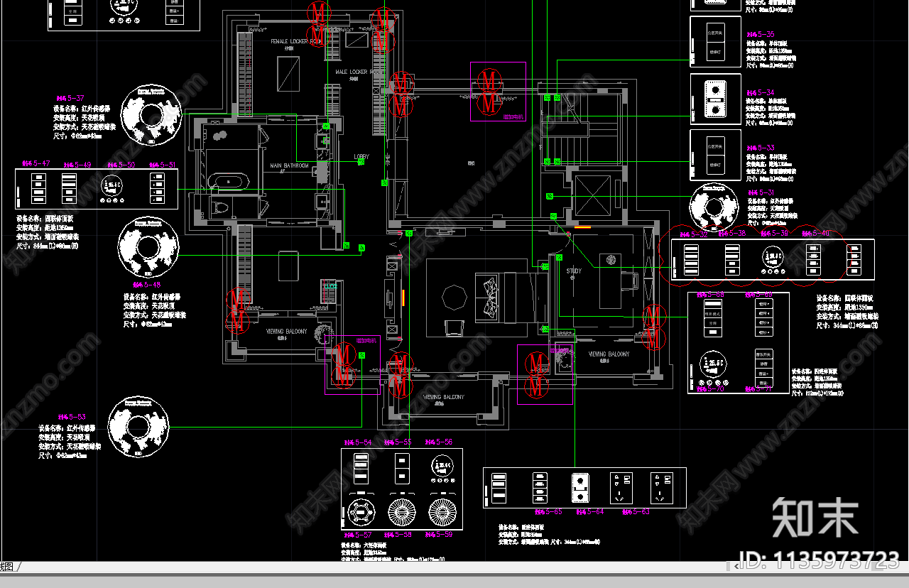
Task: Click the switch panel under tag 5-49
Action: [69, 189]
